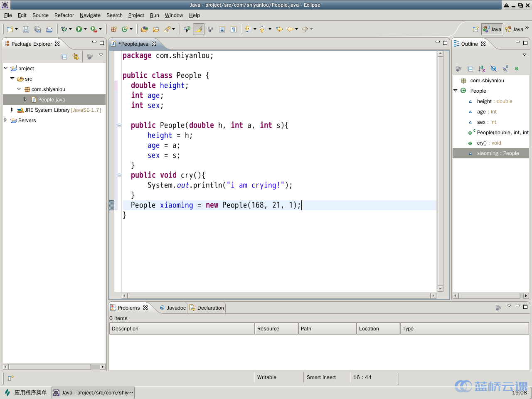This screenshot has height=399, width=532.
Task: Toggle Block Selection Mode button
Action: point(222,29)
